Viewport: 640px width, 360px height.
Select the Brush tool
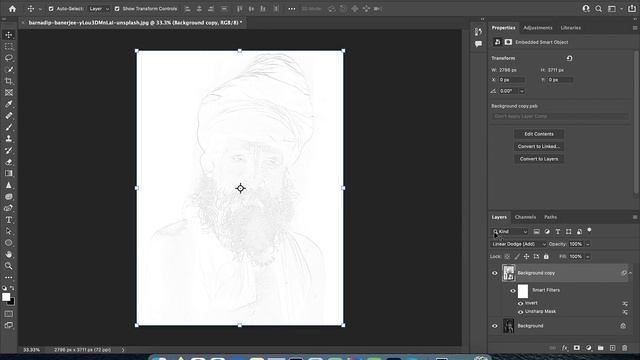[9, 127]
